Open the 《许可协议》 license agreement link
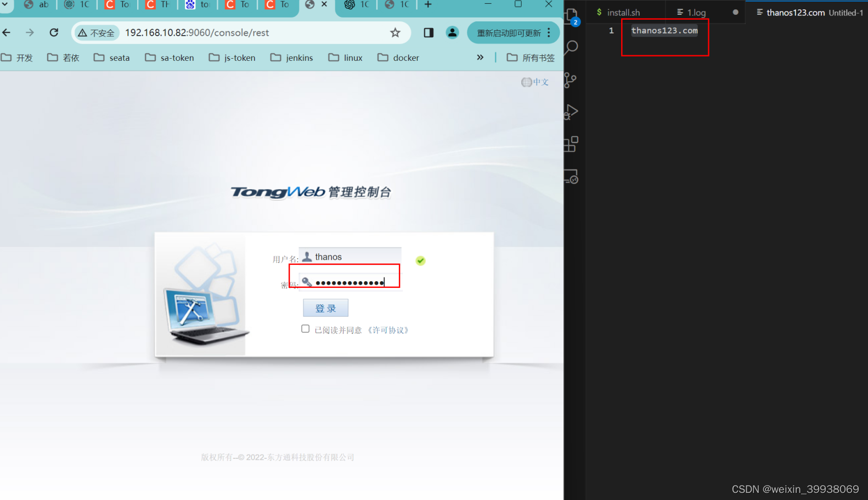This screenshot has width=868, height=500. pyautogui.click(x=388, y=330)
